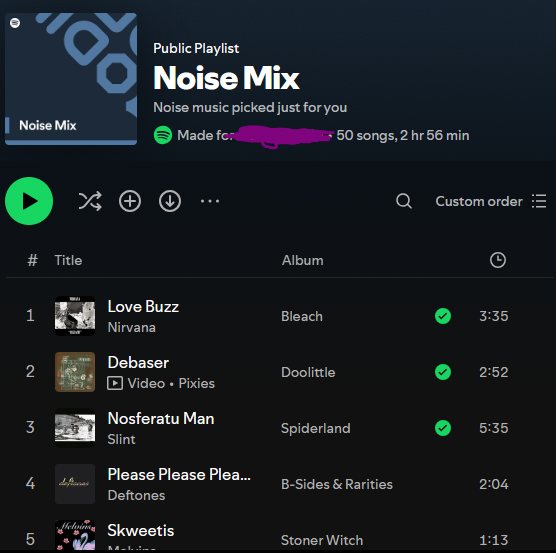Click track number 3 beside Nosferatu Man
Image resolution: width=556 pixels, height=553 pixels.
pyautogui.click(x=30, y=428)
